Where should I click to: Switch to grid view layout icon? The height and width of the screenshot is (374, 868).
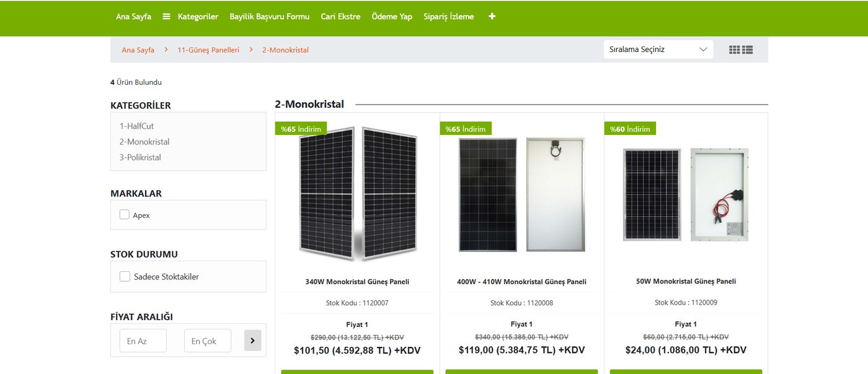(x=735, y=50)
